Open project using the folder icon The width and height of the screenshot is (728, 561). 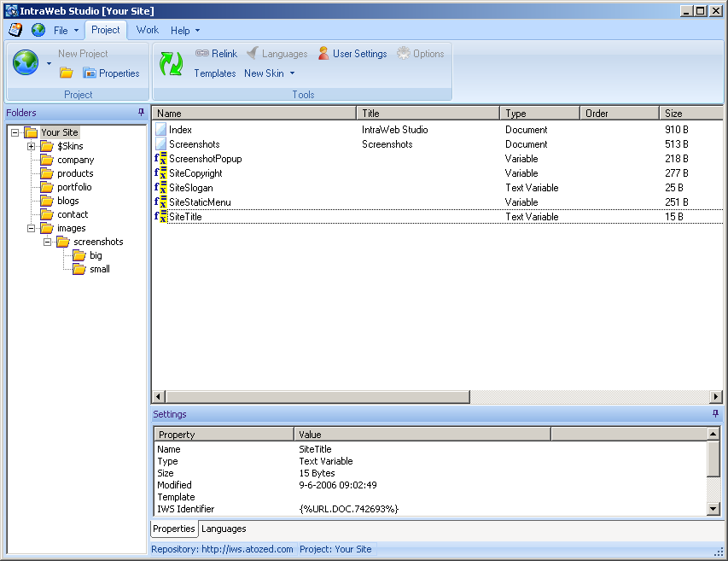66,73
